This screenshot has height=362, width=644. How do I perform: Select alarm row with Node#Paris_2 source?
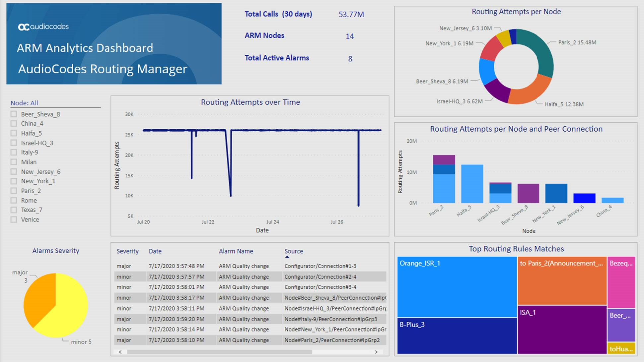250,340
